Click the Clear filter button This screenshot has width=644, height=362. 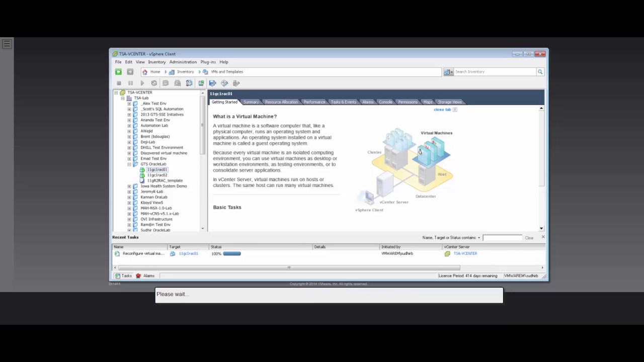tap(529, 238)
